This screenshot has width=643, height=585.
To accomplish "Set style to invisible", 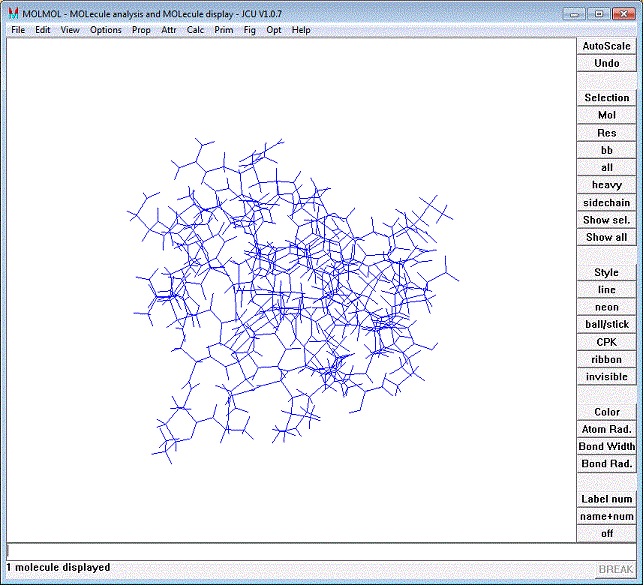I will [x=607, y=376].
